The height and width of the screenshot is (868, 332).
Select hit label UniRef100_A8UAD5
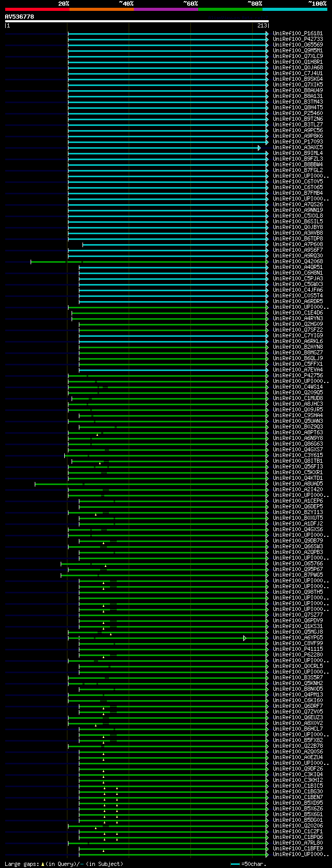pyautogui.click(x=298, y=483)
